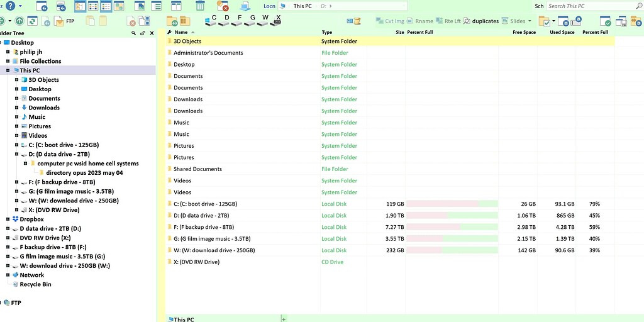Open drive C toolbar button

pos(211,21)
